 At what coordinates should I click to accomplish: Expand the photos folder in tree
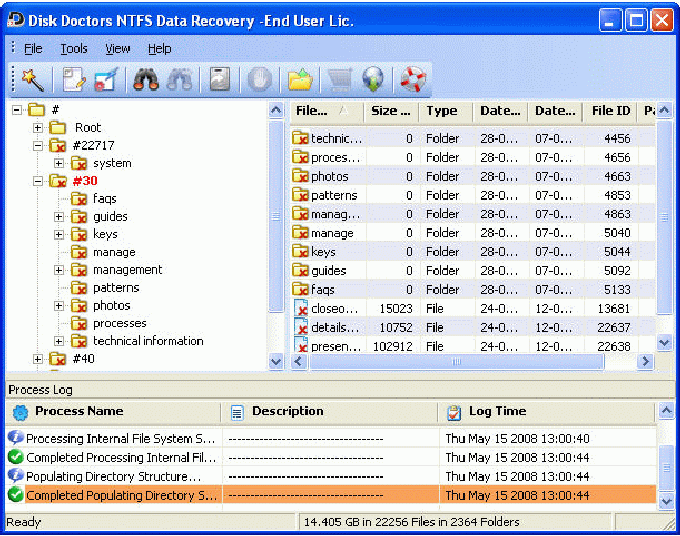[x=59, y=306]
